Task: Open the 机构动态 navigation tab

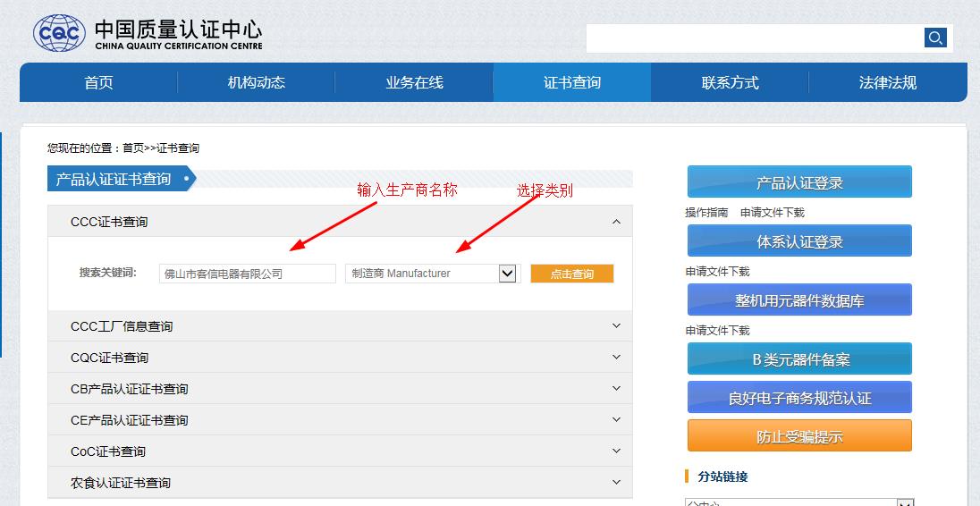Action: (x=257, y=82)
